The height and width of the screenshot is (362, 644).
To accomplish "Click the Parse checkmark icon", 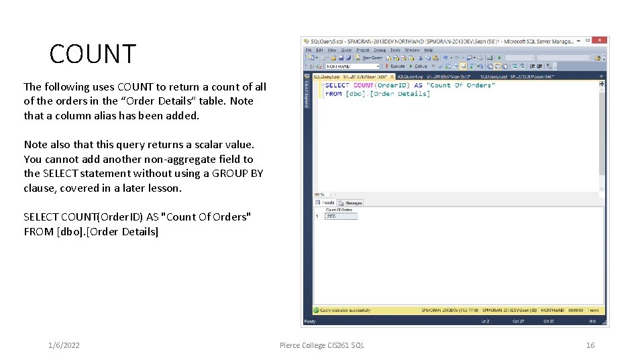I will coord(441,66).
